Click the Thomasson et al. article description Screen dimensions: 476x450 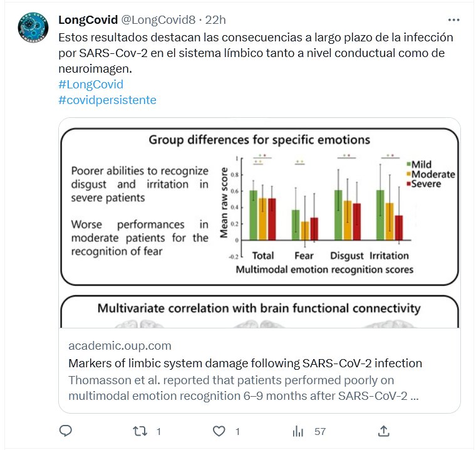[243, 388]
